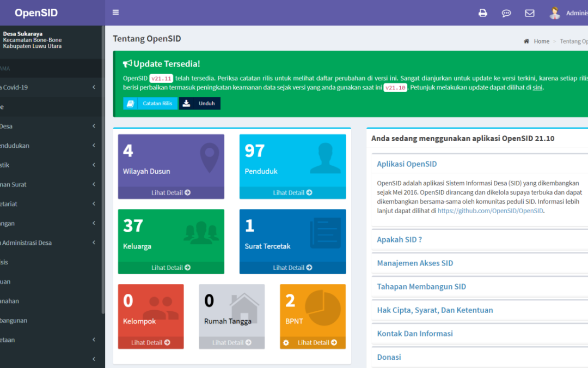Open the chat bubble comments icon

(x=506, y=13)
